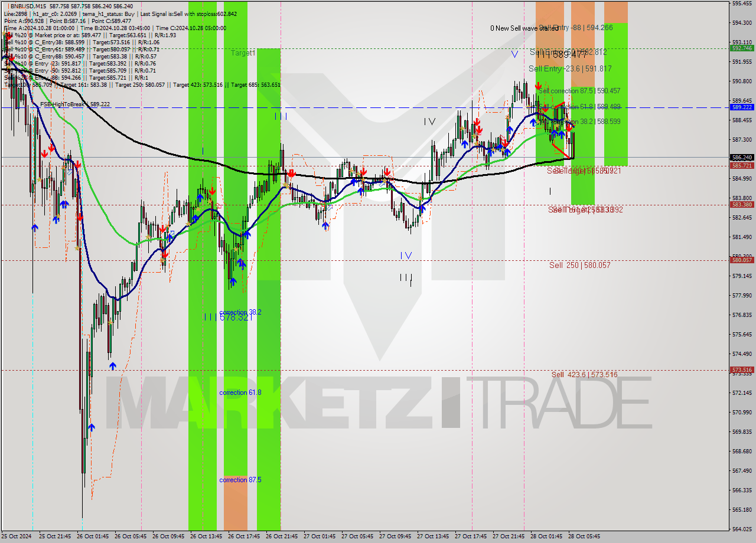Click the '28 Oct 05:45' time axis label
756x543 pixels.
pos(584,537)
